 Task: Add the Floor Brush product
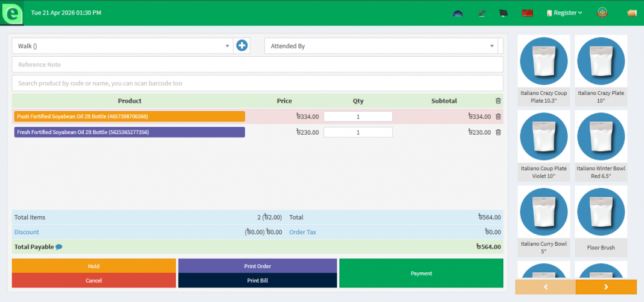601,221
